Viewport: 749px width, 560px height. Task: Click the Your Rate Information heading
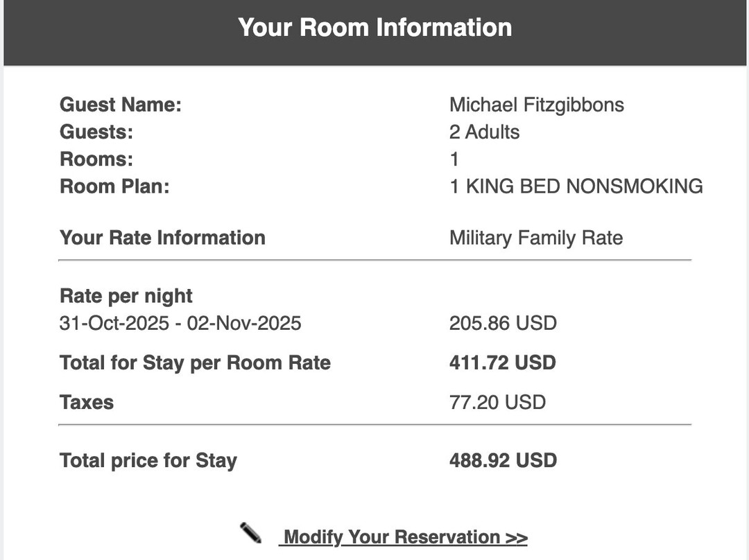162,238
